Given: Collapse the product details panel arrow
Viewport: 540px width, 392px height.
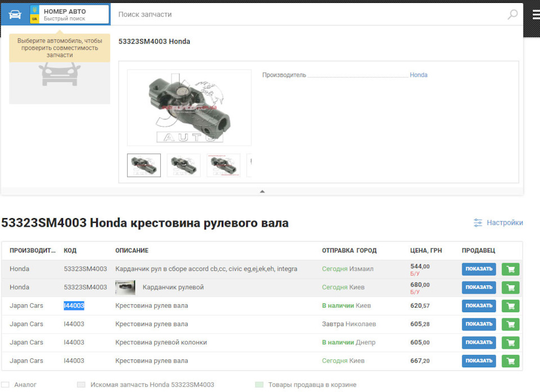Looking at the screenshot, I should pos(262,191).
